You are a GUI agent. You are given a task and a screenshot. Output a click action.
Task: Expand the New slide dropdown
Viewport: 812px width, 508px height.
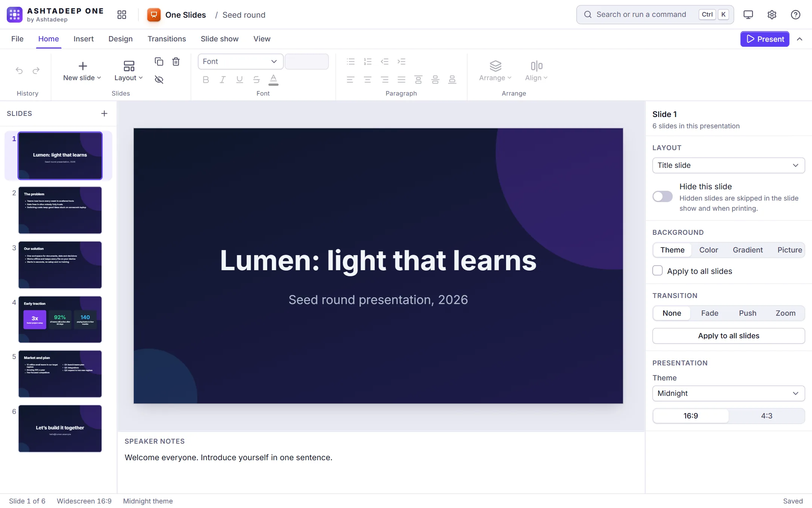(x=82, y=71)
